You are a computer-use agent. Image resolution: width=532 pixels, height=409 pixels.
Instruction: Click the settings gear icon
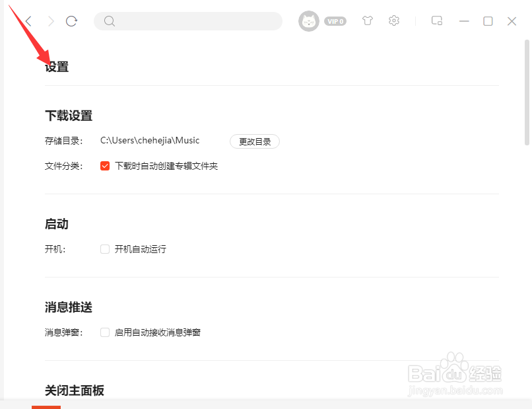pos(394,20)
